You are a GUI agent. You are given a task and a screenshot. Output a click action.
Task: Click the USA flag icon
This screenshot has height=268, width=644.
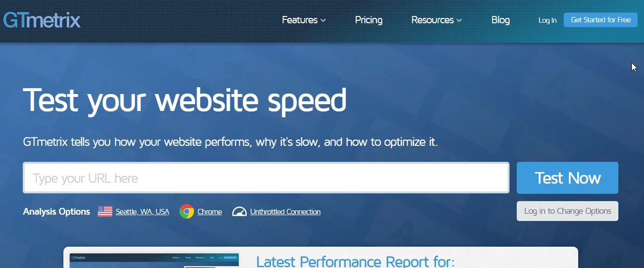[x=105, y=212]
